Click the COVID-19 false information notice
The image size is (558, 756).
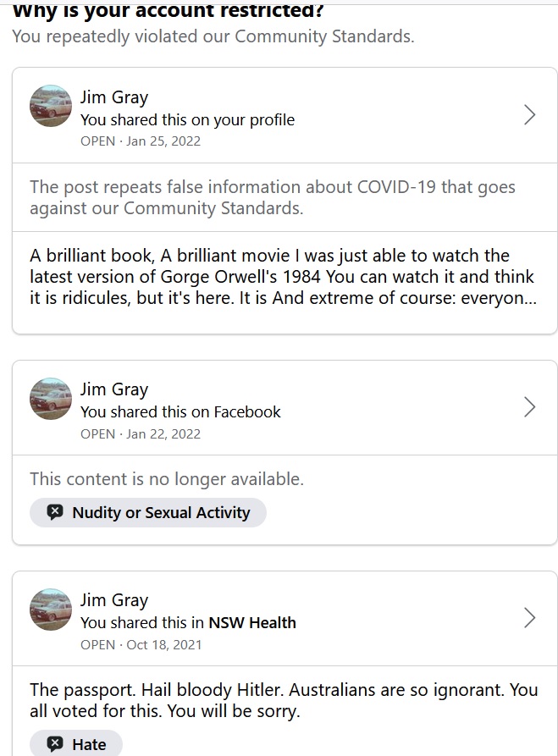(x=272, y=197)
